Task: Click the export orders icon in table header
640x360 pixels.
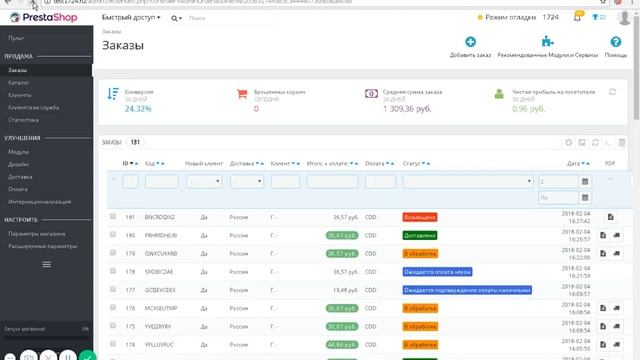Action: [x=582, y=142]
